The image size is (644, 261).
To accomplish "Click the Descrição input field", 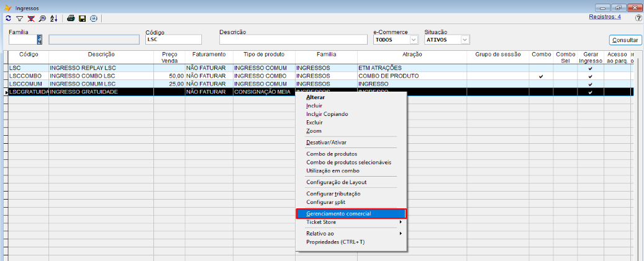I will pyautogui.click(x=293, y=40).
